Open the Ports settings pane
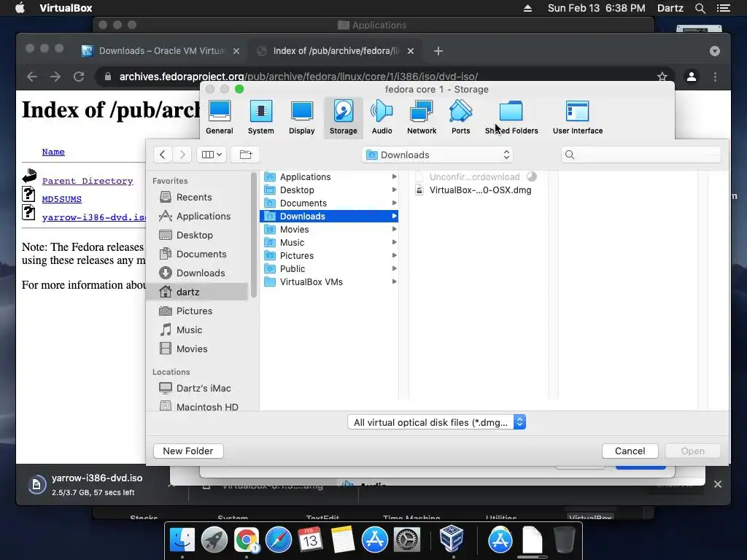747x560 pixels. click(x=461, y=117)
